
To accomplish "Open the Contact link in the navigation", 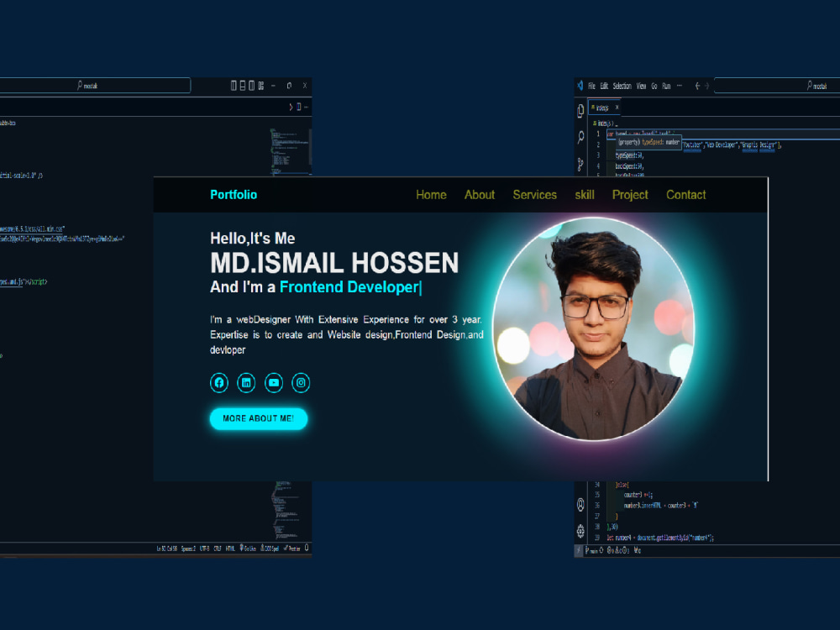I will [x=685, y=195].
